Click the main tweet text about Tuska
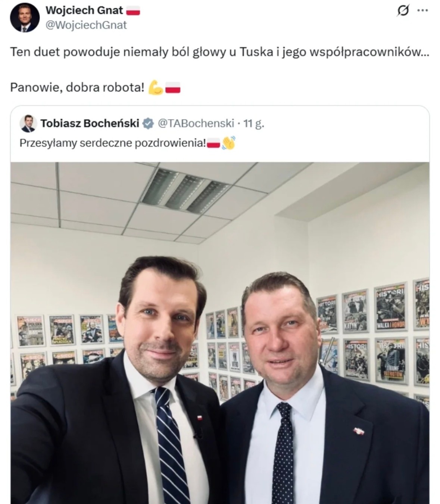 click(x=220, y=52)
